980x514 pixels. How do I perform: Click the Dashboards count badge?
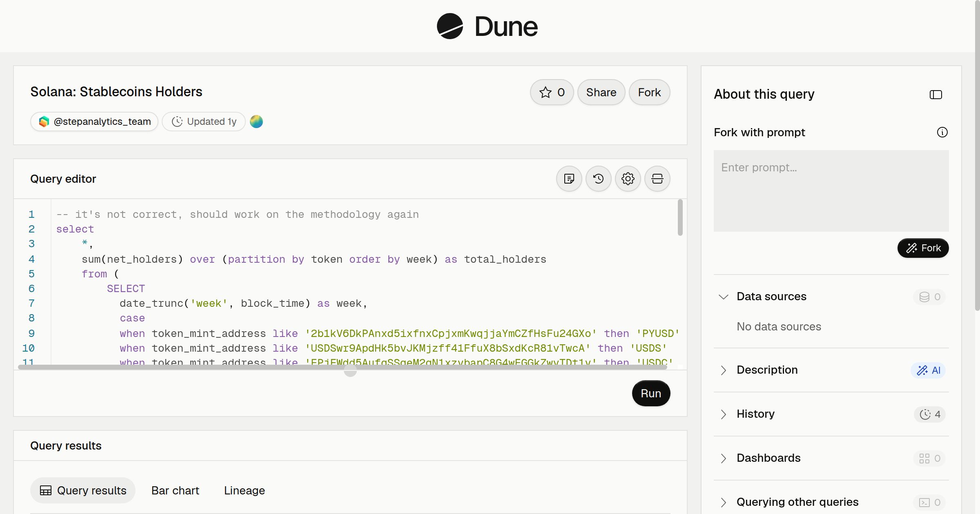pyautogui.click(x=929, y=458)
